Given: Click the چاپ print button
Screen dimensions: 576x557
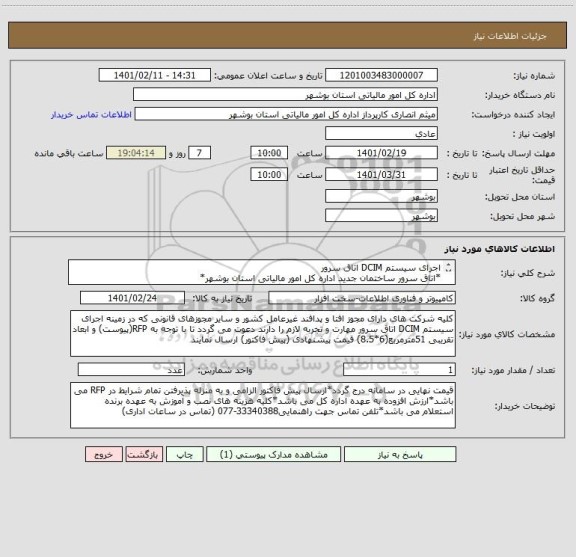Looking at the screenshot, I should 184,454.
